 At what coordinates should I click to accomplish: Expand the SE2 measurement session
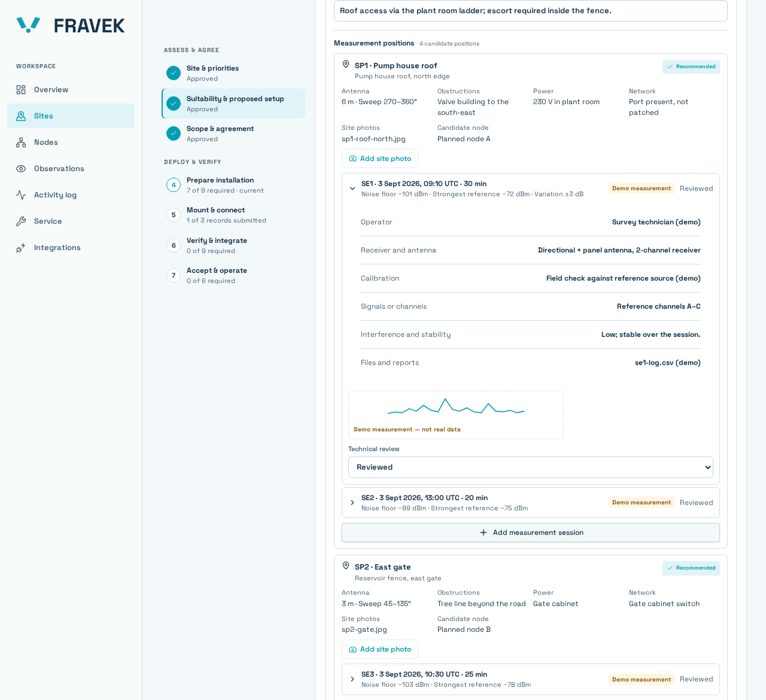click(x=352, y=503)
